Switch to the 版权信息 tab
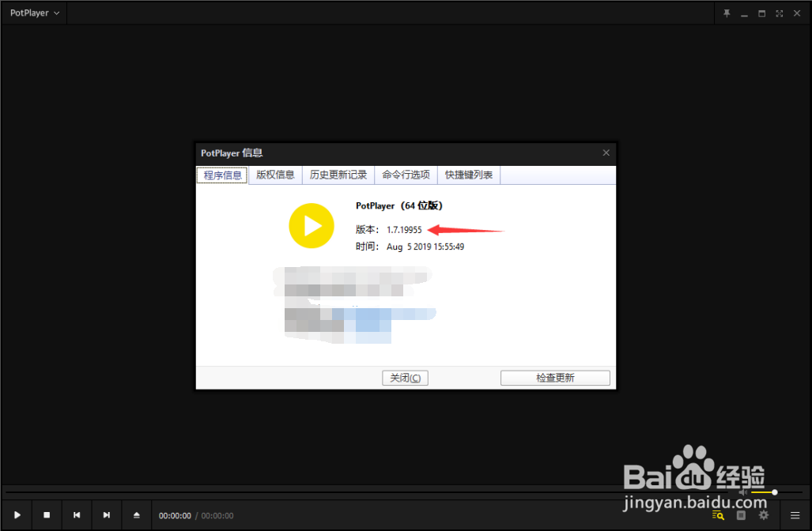Screen dimensions: 812x531 [x=275, y=175]
